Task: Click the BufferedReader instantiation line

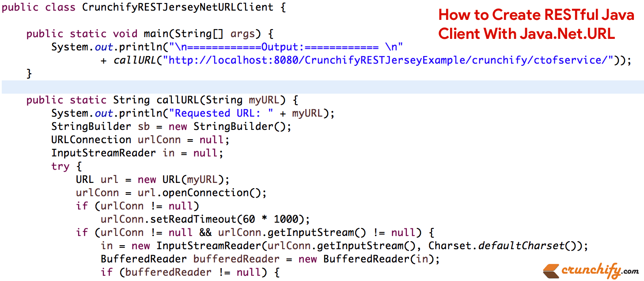Action: 265,259
